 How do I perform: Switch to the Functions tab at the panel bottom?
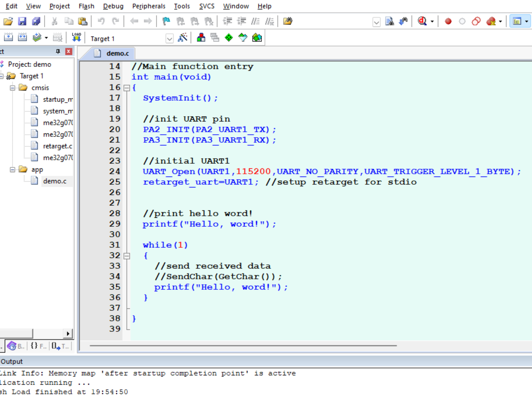pyautogui.click(x=38, y=346)
